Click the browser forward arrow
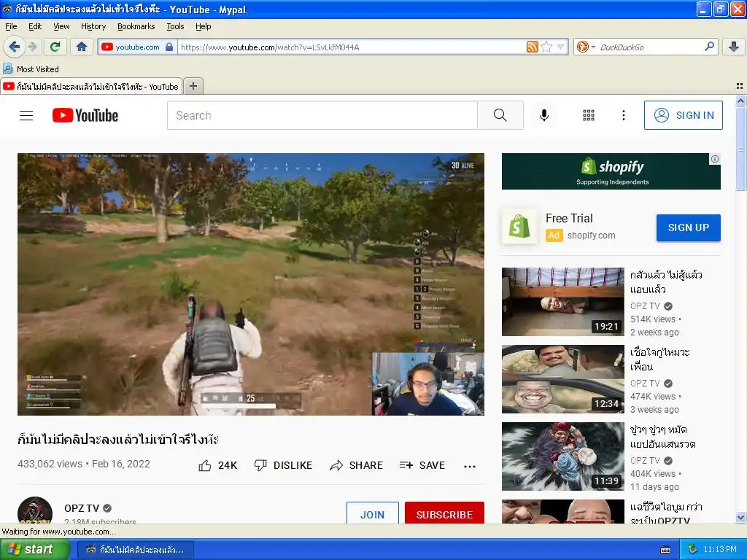Image resolution: width=747 pixels, height=560 pixels. pos(32,47)
